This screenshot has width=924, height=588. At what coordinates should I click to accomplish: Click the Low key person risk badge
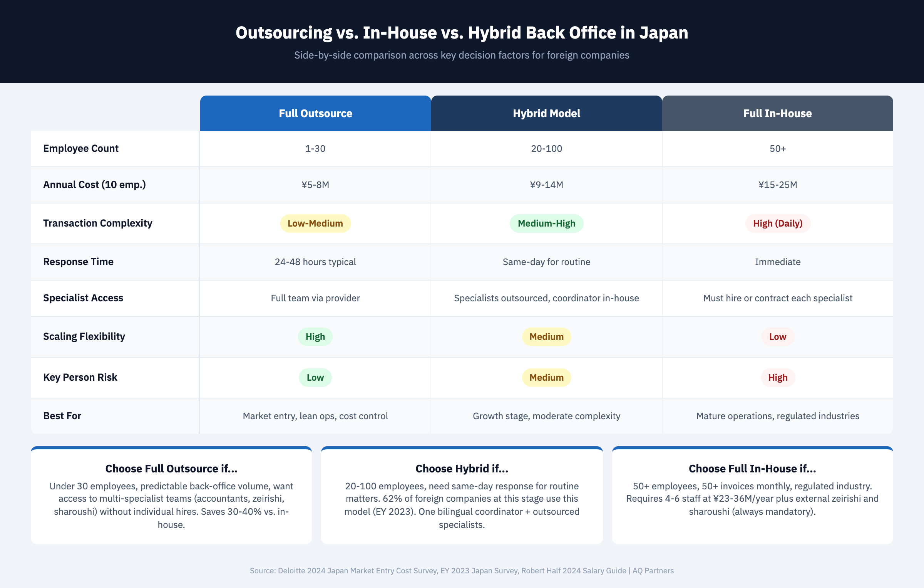(x=315, y=377)
